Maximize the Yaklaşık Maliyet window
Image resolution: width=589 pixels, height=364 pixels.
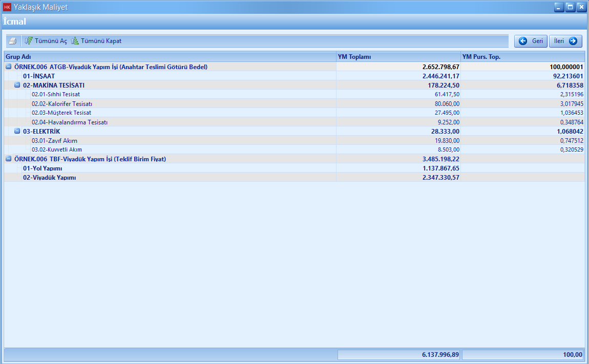(571, 7)
